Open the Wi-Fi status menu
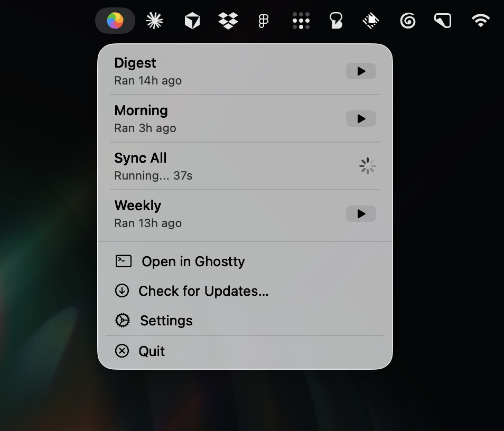Image resolution: width=504 pixels, height=431 pixels. [480, 20]
